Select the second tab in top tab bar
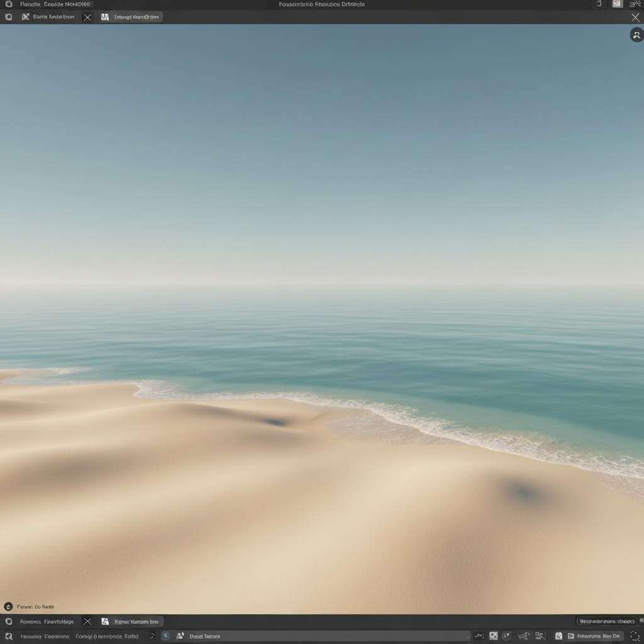 131,17
